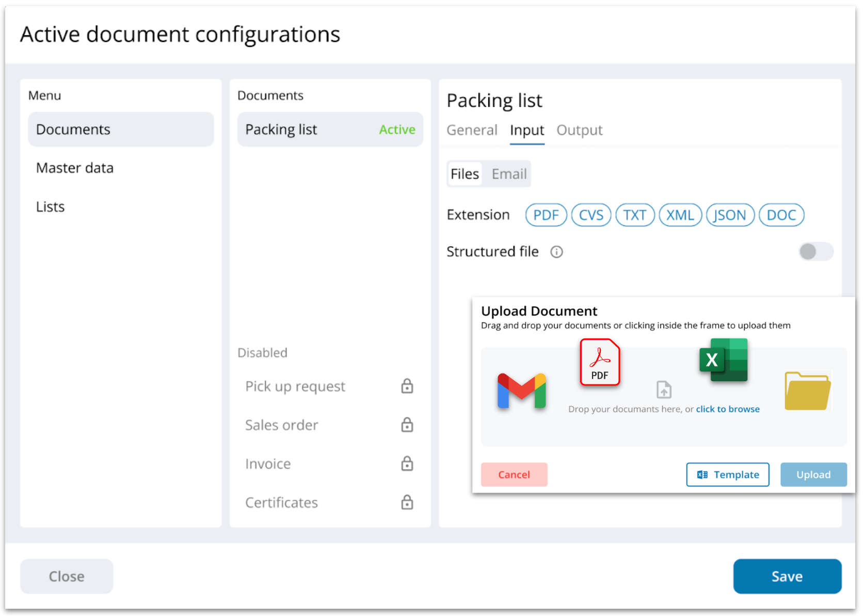The height and width of the screenshot is (616, 864).
Task: Select the disabled Invoice document
Action: [x=330, y=464]
